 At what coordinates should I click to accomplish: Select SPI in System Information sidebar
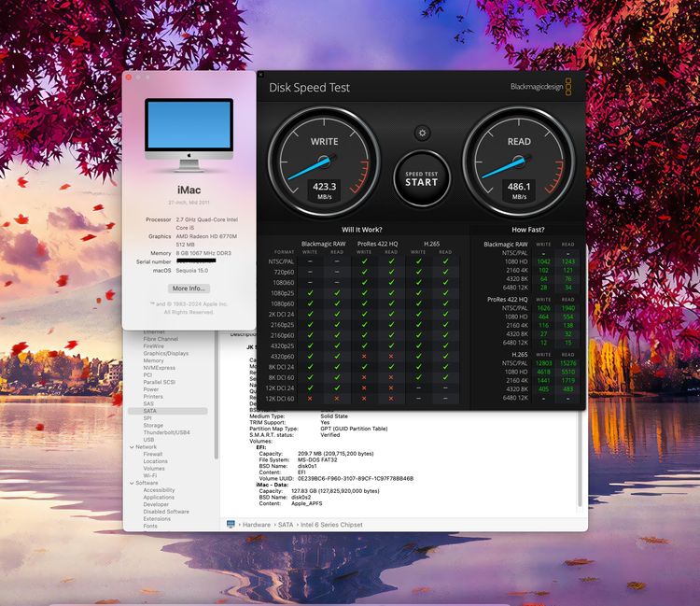coord(147,418)
